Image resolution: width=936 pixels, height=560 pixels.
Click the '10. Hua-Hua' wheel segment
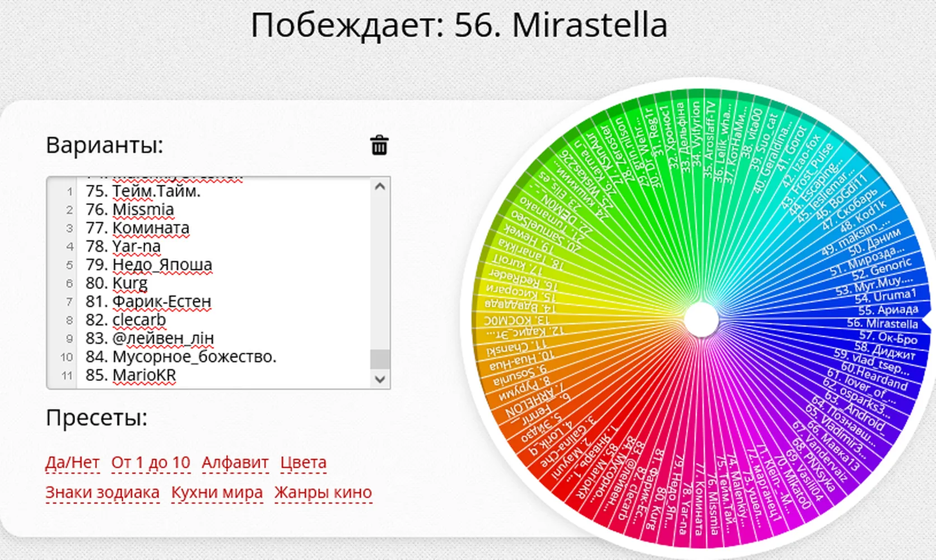[521, 360]
